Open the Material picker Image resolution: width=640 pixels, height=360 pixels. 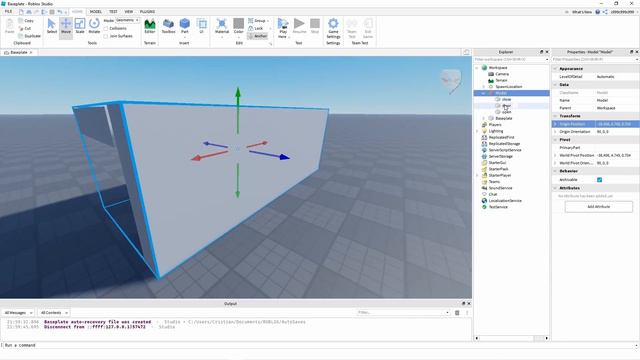click(222, 27)
